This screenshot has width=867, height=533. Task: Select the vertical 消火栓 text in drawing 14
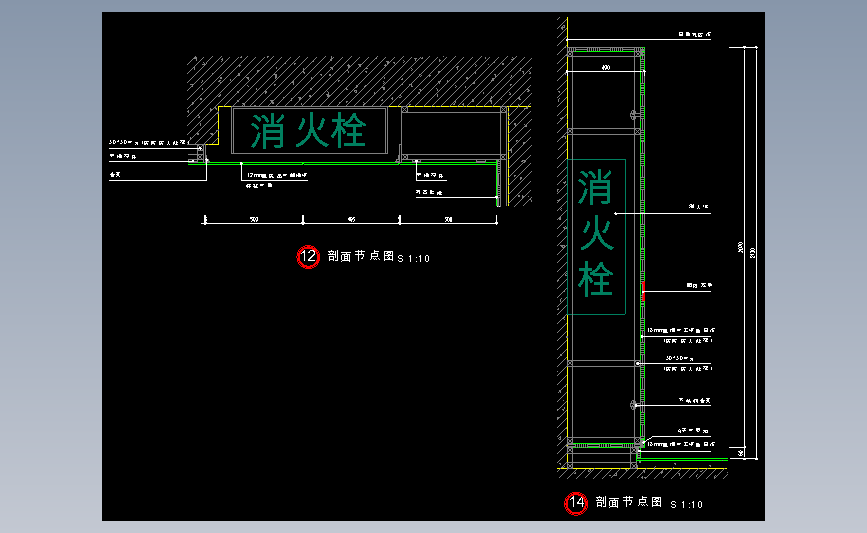[x=596, y=233]
